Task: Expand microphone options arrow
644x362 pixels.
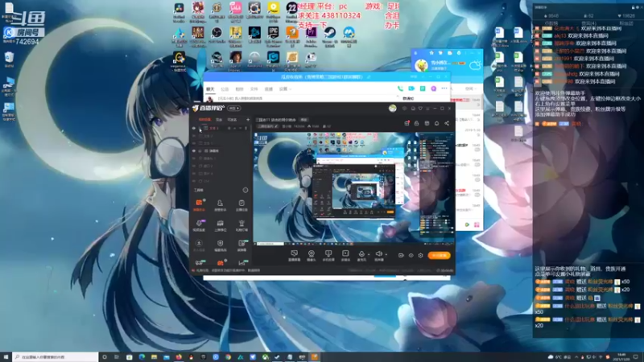Action: pos(369,254)
